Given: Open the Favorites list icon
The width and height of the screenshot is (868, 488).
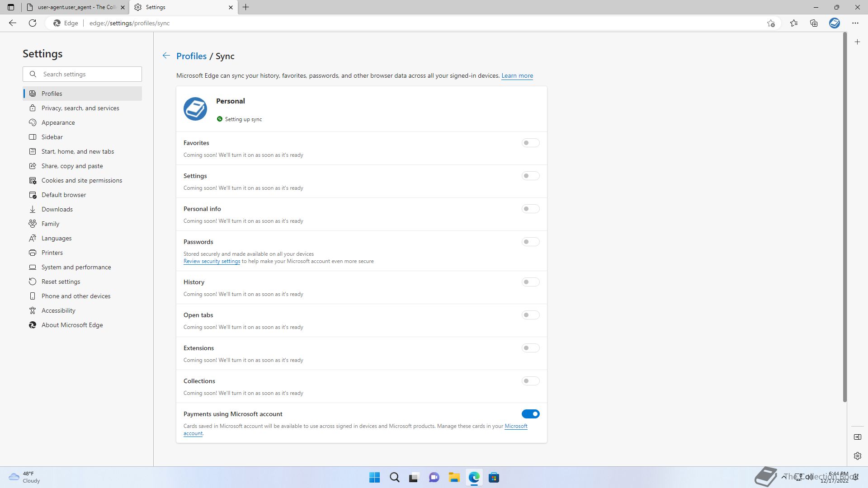Looking at the screenshot, I should 794,23.
